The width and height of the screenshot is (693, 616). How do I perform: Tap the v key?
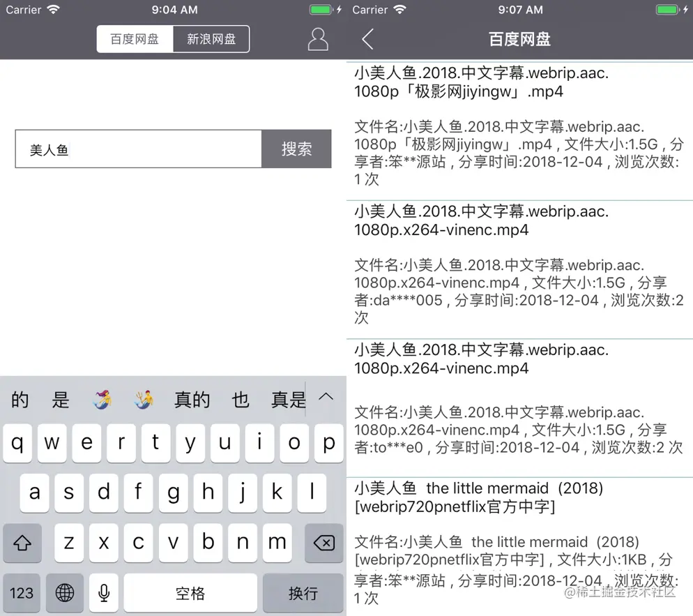tap(173, 543)
